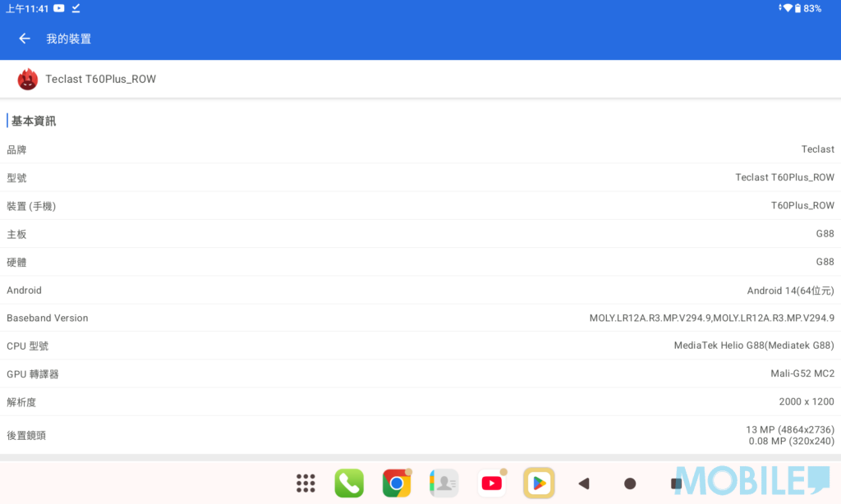The width and height of the screenshot is (841, 504).
Task: Tap the back arrow beside 我的裝置
Action: click(x=25, y=39)
